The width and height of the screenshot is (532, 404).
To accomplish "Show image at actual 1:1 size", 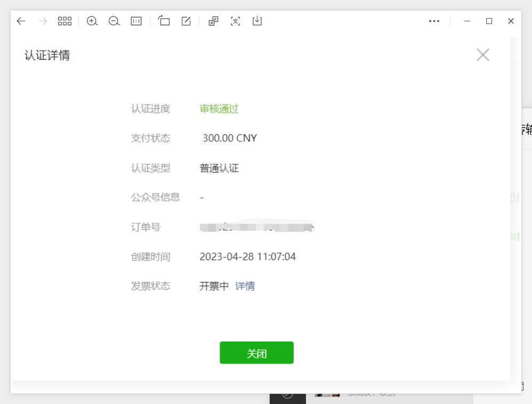I will point(136,21).
